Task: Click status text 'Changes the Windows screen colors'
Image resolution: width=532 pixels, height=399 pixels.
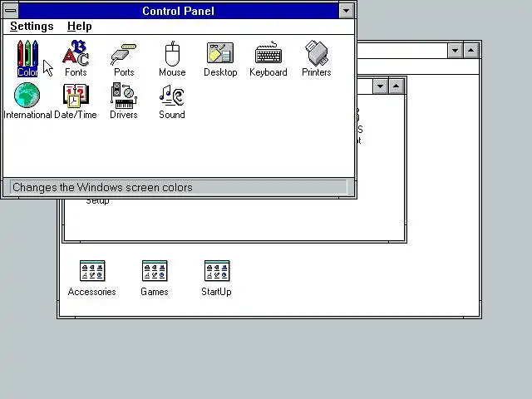Action: click(102, 187)
